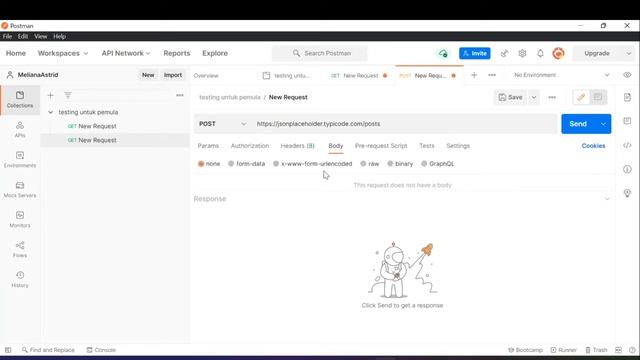Image resolution: width=640 pixels, height=360 pixels.
Task: Open the Help menu
Action: (x=59, y=36)
